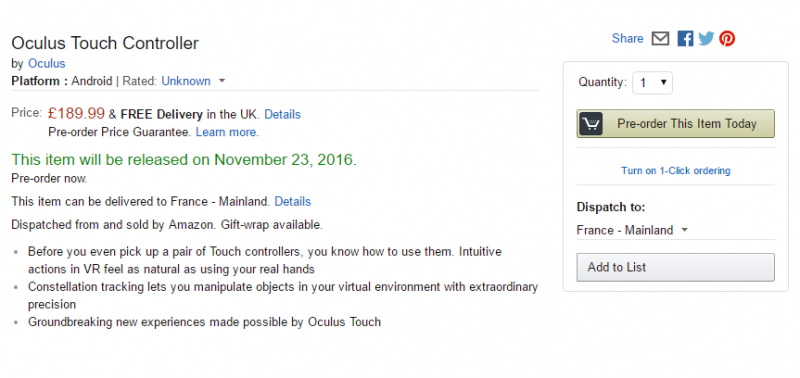
Task: Share the product via email icon
Action: point(660,39)
